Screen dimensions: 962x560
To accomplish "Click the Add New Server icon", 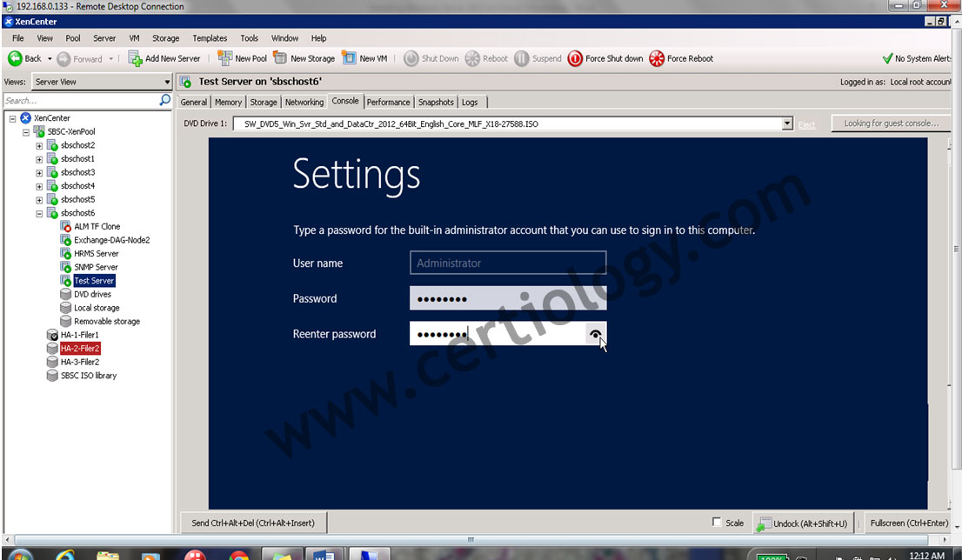I will 134,58.
